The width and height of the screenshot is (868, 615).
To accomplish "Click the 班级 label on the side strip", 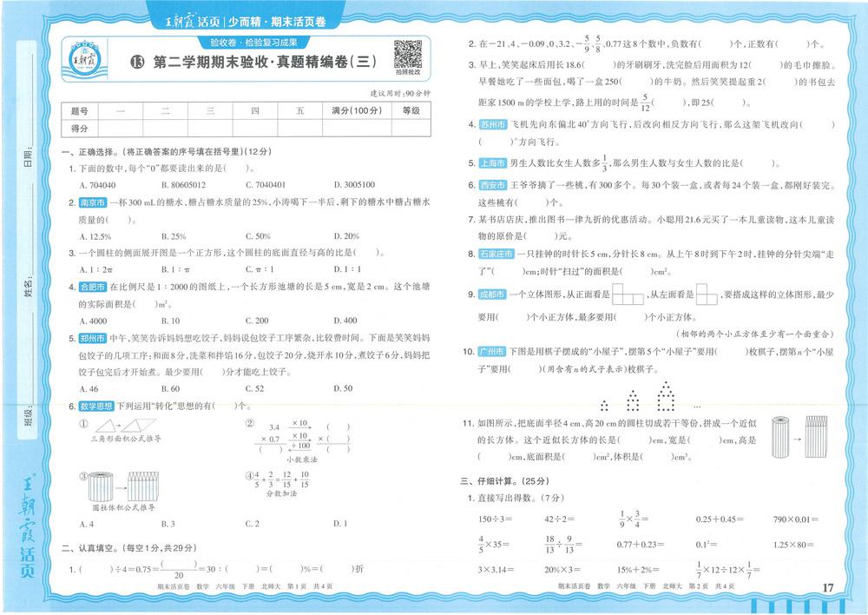I will 29,415.
